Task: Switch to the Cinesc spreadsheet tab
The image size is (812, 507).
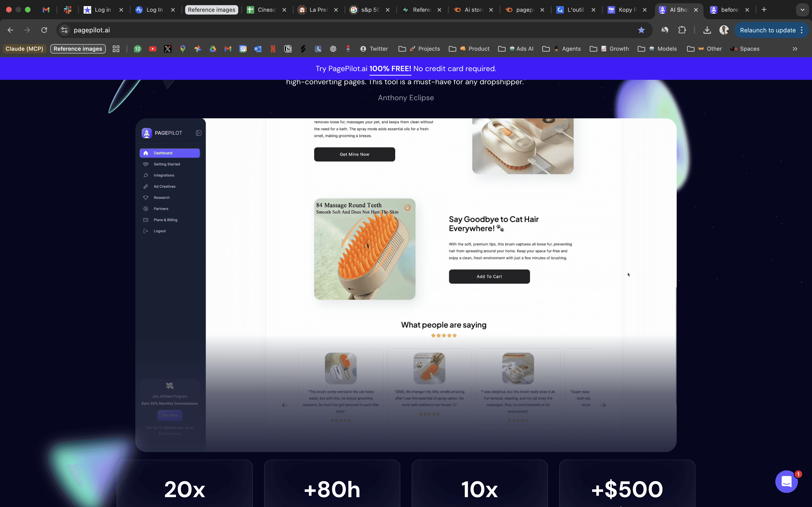Action: (x=266, y=10)
